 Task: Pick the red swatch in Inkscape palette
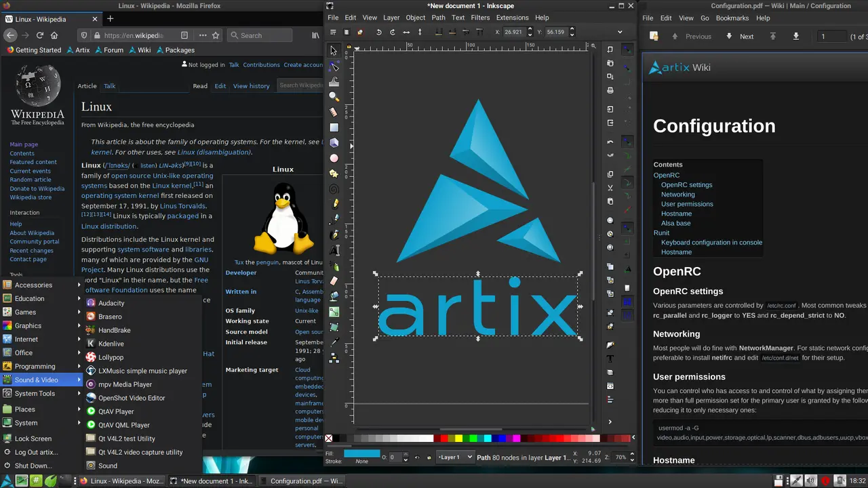coord(445,439)
